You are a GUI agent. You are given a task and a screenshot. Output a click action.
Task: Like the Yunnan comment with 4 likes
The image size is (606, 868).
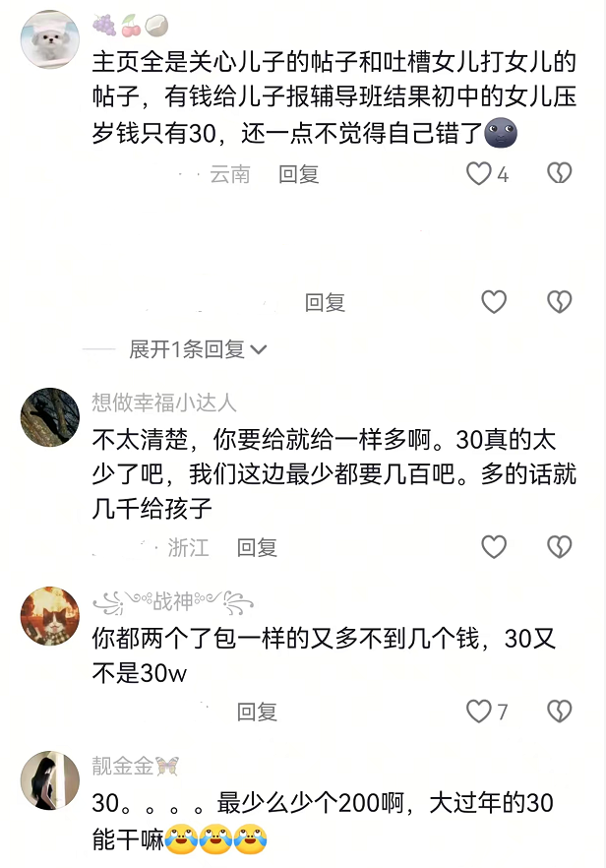point(479,174)
